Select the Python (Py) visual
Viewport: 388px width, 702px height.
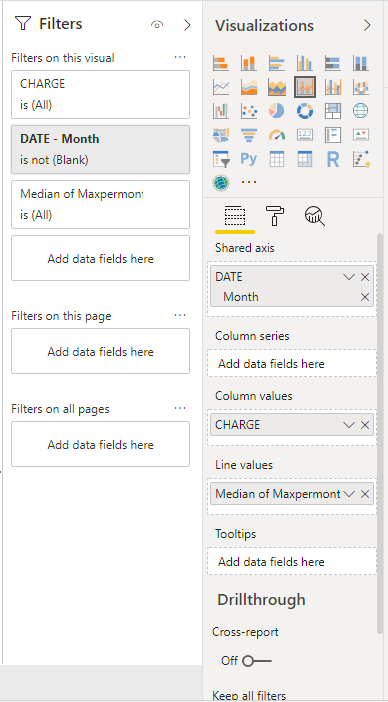click(x=248, y=158)
